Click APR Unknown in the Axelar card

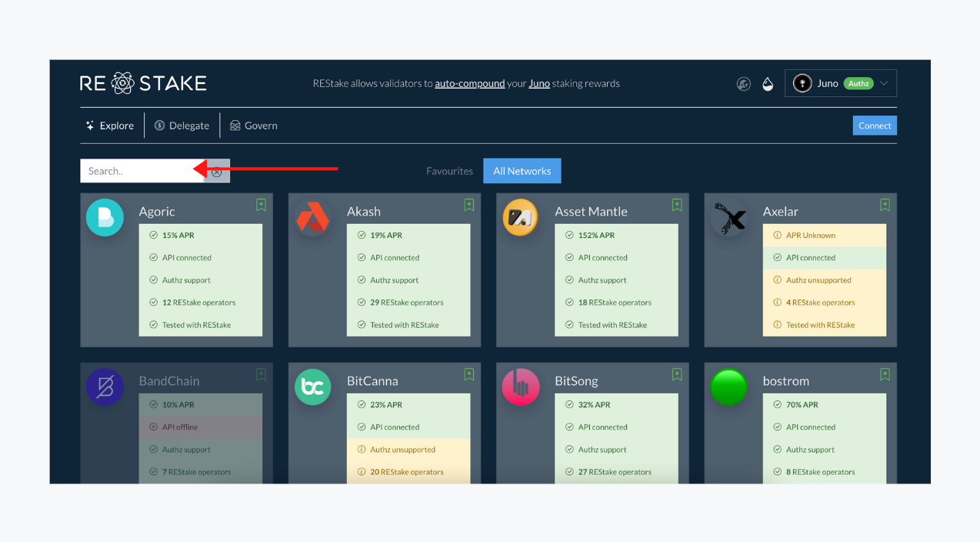(825, 236)
